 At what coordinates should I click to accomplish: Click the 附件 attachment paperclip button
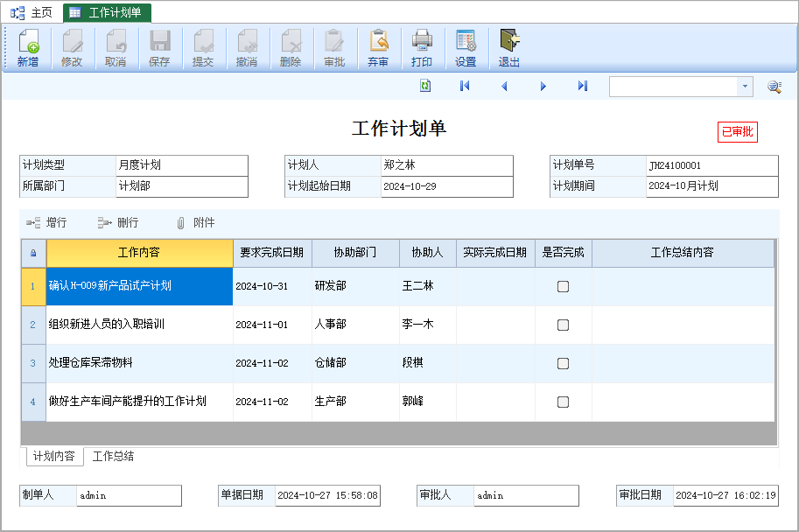(196, 222)
